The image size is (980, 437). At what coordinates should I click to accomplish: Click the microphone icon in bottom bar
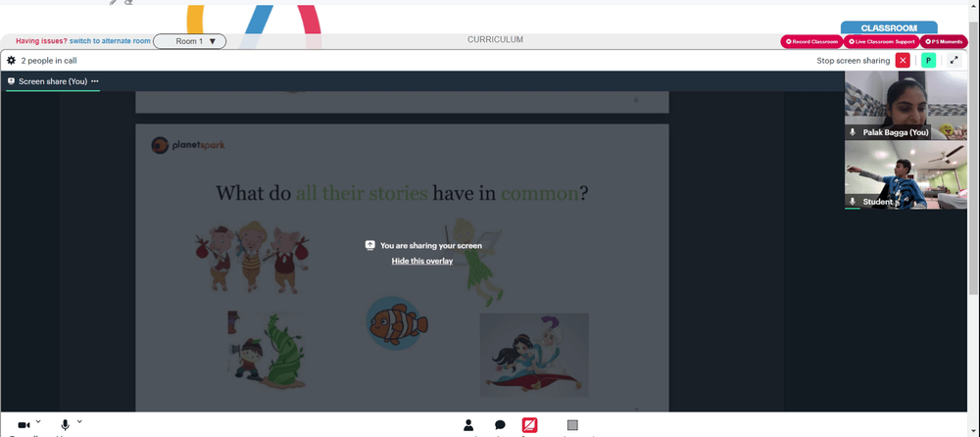click(x=65, y=425)
